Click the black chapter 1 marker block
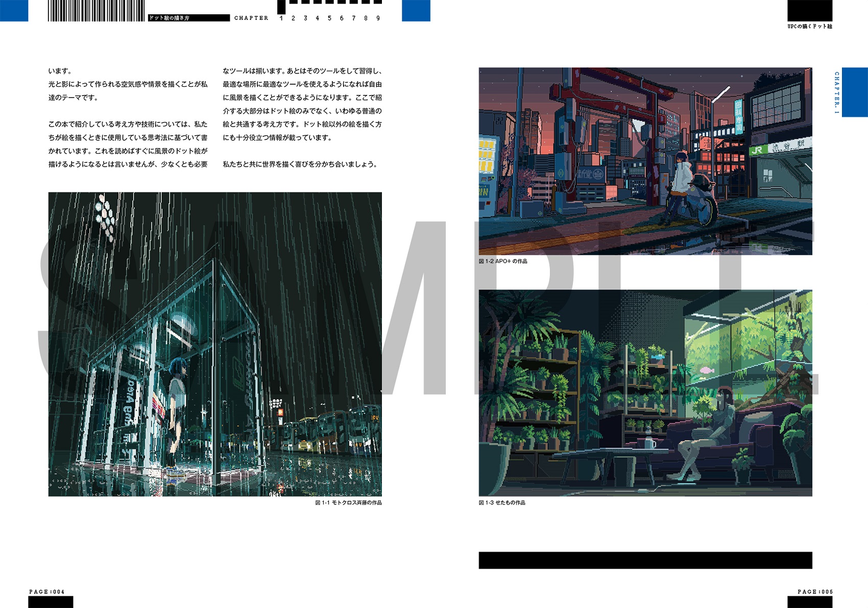This screenshot has height=608, width=868. (x=281, y=7)
